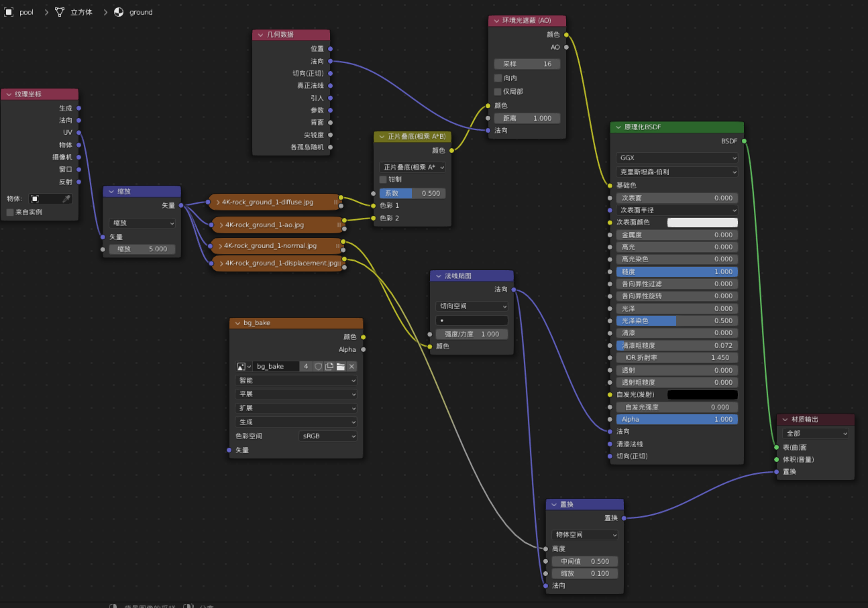The width and height of the screenshot is (868, 608).
Task: Collapse the bg_bake node
Action: (237, 323)
